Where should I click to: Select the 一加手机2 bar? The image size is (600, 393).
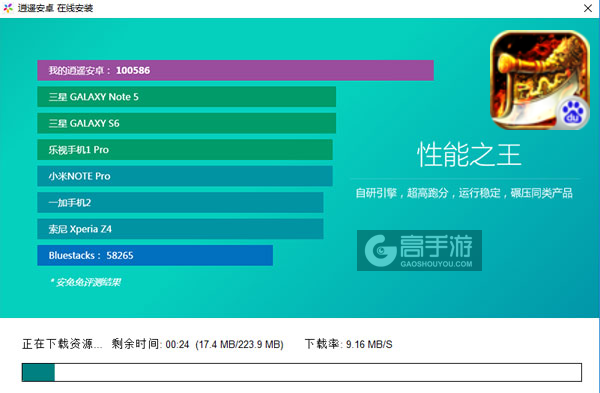click(180, 202)
